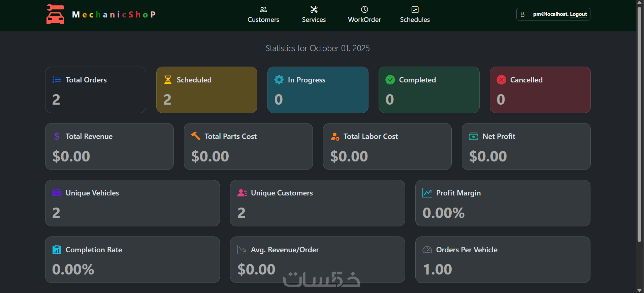Click the Scheduled hourglass icon

click(x=168, y=80)
